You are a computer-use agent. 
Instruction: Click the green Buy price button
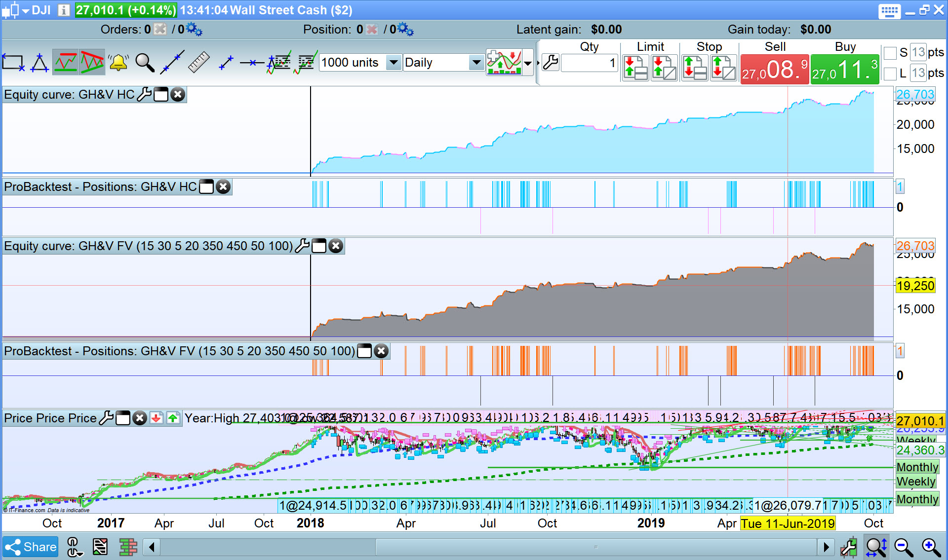click(844, 70)
